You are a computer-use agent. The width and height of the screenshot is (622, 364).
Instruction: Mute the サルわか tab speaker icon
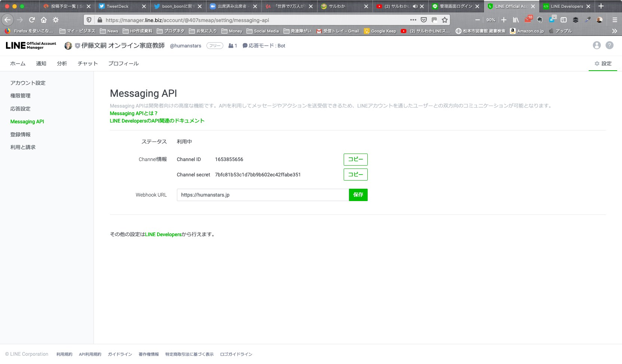(x=415, y=6)
